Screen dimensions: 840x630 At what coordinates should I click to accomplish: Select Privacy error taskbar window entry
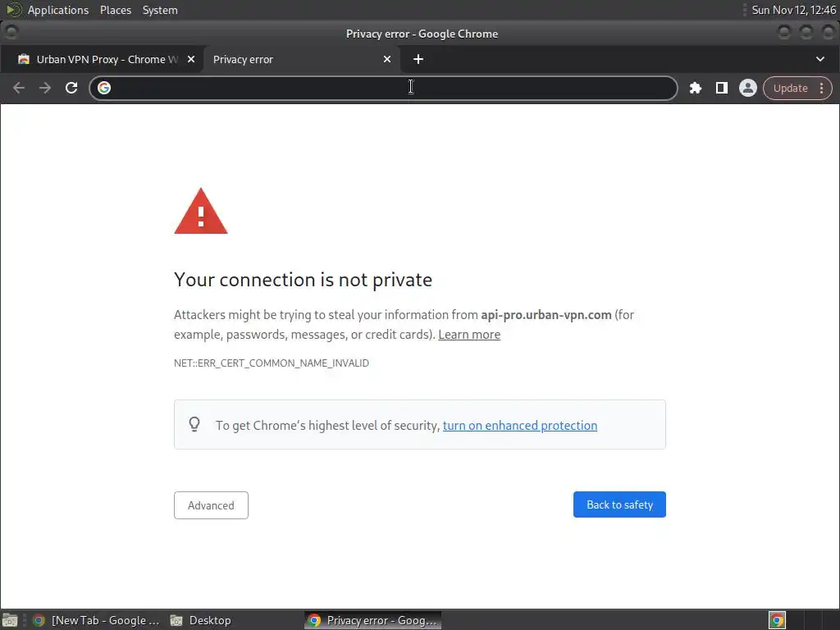(x=373, y=620)
